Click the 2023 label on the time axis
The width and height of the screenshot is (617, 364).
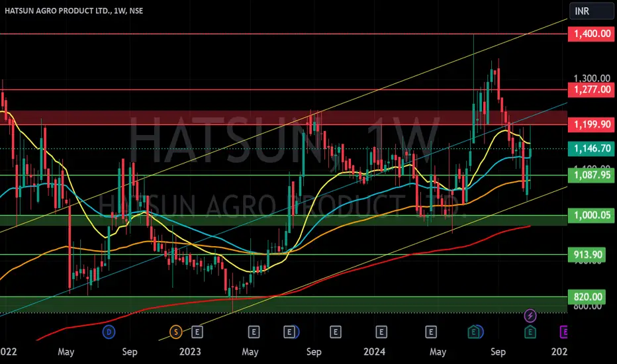pyautogui.click(x=190, y=351)
